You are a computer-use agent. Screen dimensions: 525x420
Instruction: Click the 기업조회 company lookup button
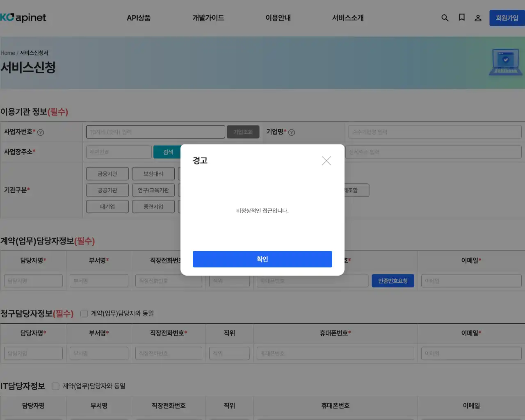(x=243, y=132)
